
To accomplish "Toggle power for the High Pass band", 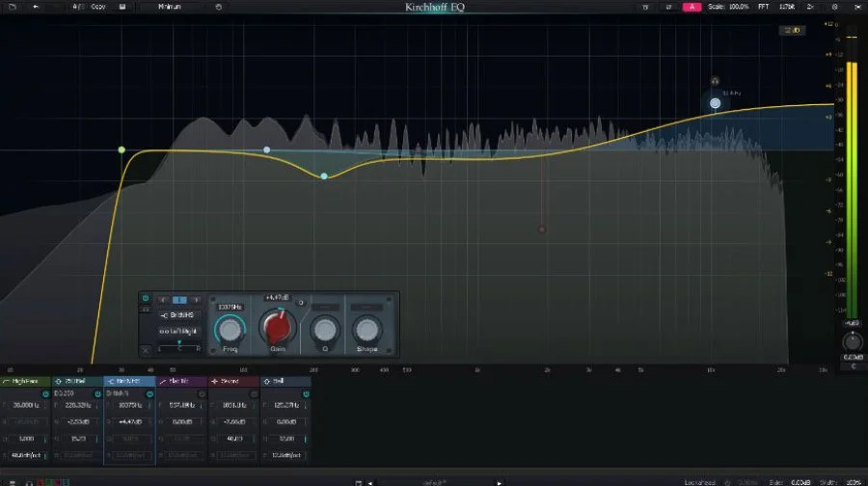I will 45,394.
